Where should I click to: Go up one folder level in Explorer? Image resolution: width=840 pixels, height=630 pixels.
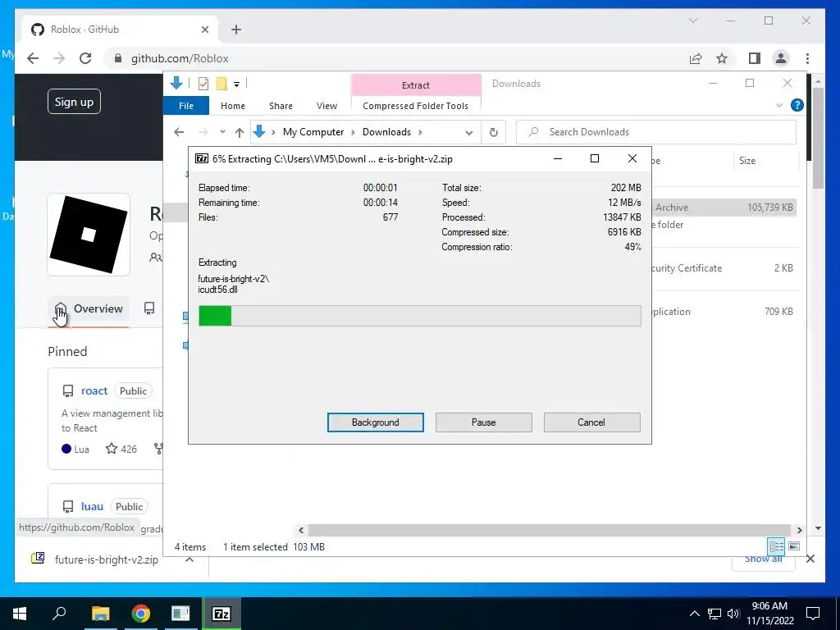pyautogui.click(x=240, y=132)
